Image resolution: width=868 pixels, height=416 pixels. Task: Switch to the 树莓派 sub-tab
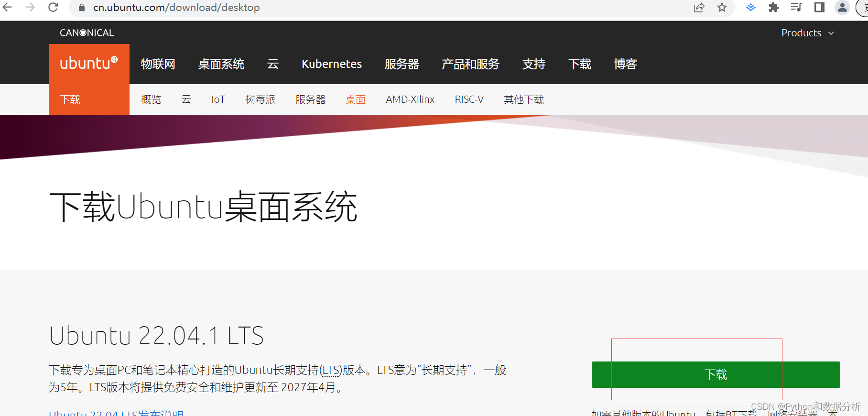[x=260, y=99]
